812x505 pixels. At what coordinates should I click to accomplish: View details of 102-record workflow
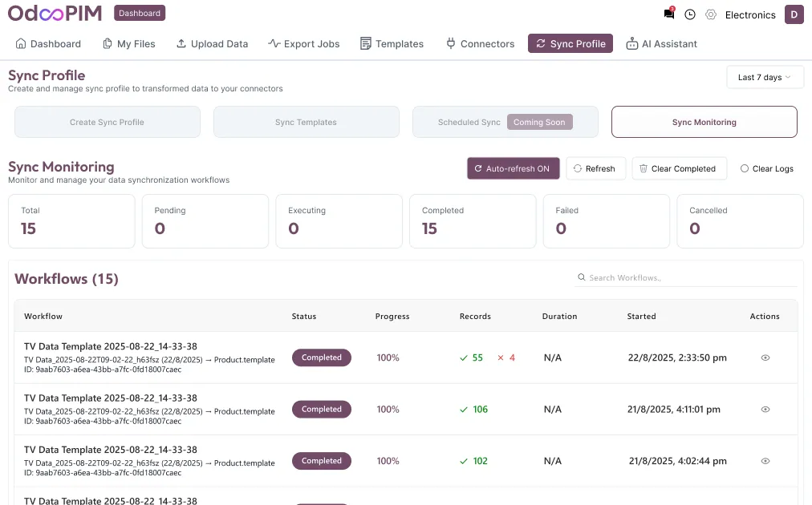click(765, 461)
